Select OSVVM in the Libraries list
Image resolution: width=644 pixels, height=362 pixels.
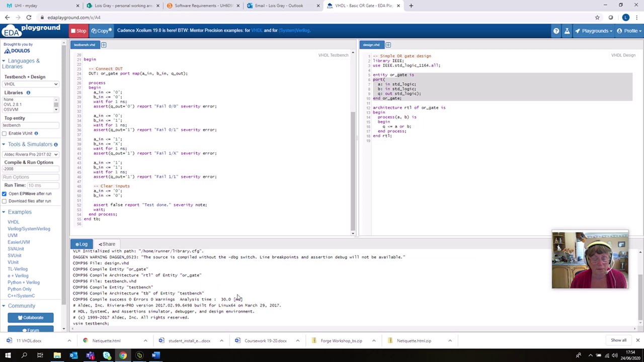click(x=11, y=110)
